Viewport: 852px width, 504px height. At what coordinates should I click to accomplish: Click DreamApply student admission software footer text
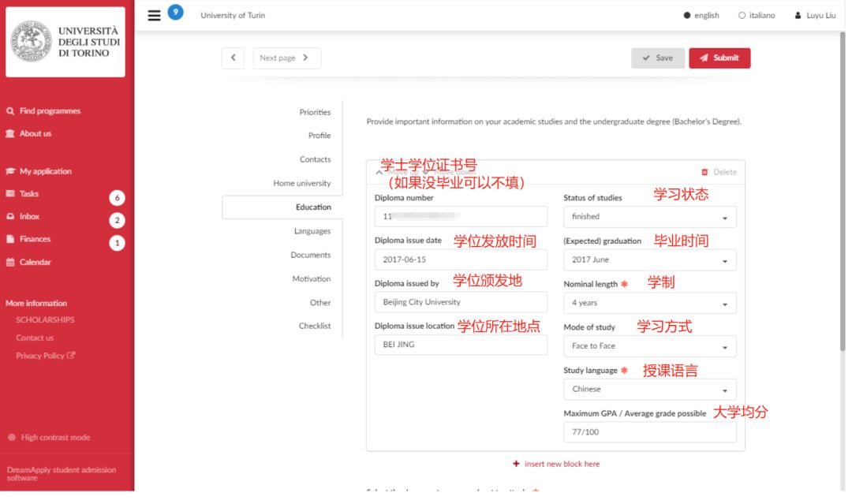pos(62,473)
